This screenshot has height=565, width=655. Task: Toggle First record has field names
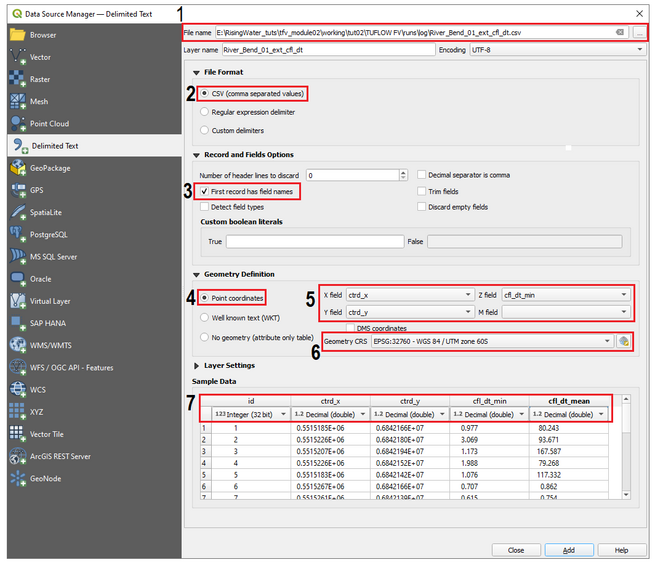point(204,190)
